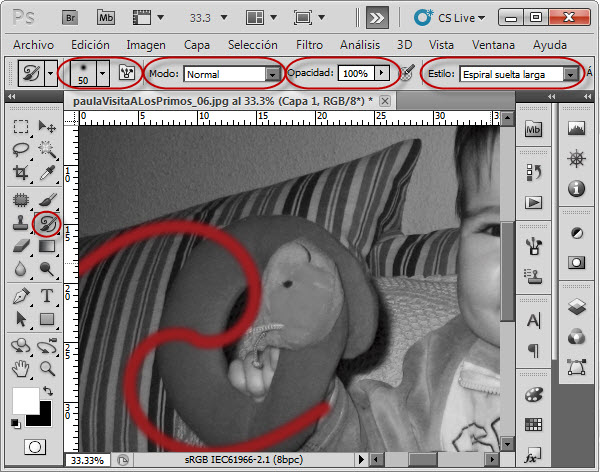Select the Zoom tool
Screen dimensions: 600x473
pos(47,369)
